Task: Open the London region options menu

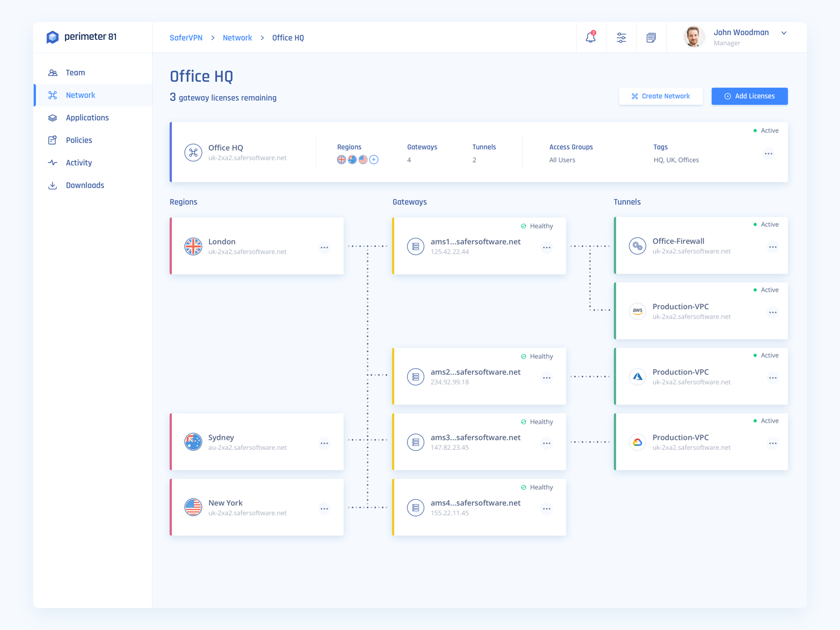Action: pos(324,247)
